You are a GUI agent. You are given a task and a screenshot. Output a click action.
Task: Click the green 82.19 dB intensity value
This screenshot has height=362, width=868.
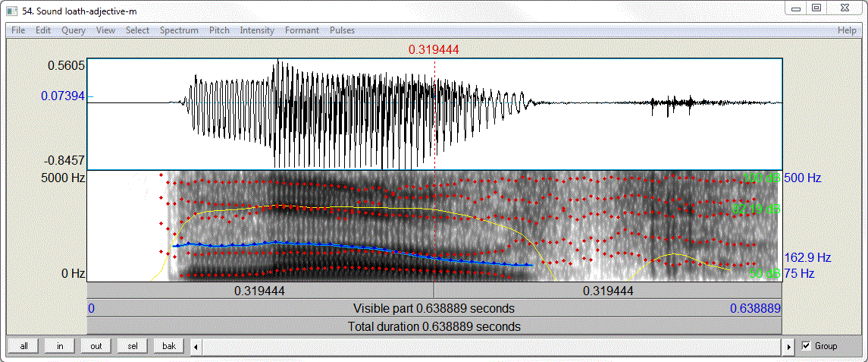(x=757, y=209)
